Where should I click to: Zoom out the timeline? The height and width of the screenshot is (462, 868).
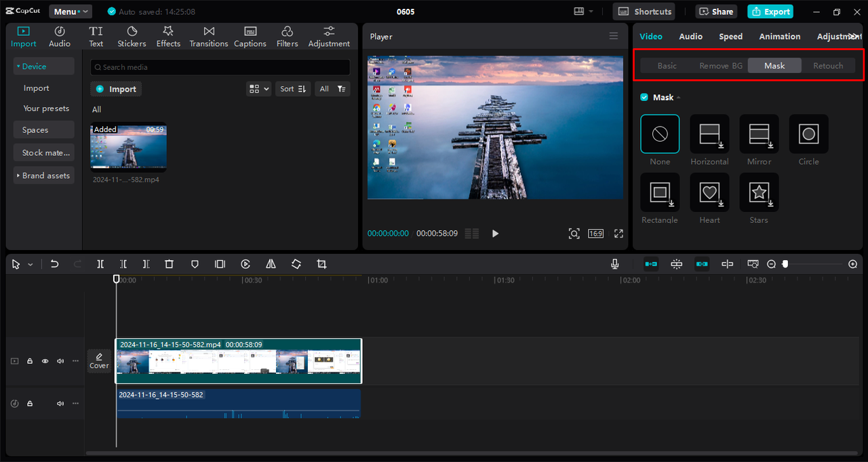tap(771, 264)
